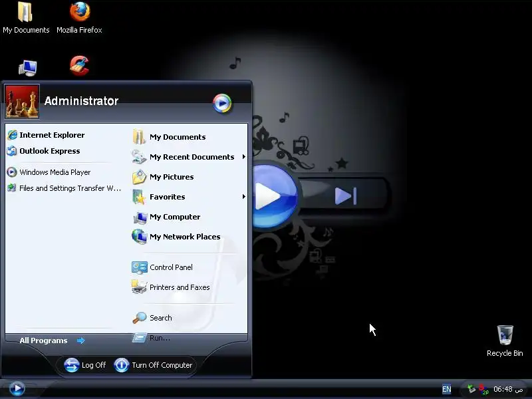This screenshot has height=399, width=532.
Task: Click the Run icon
Action: click(139, 338)
